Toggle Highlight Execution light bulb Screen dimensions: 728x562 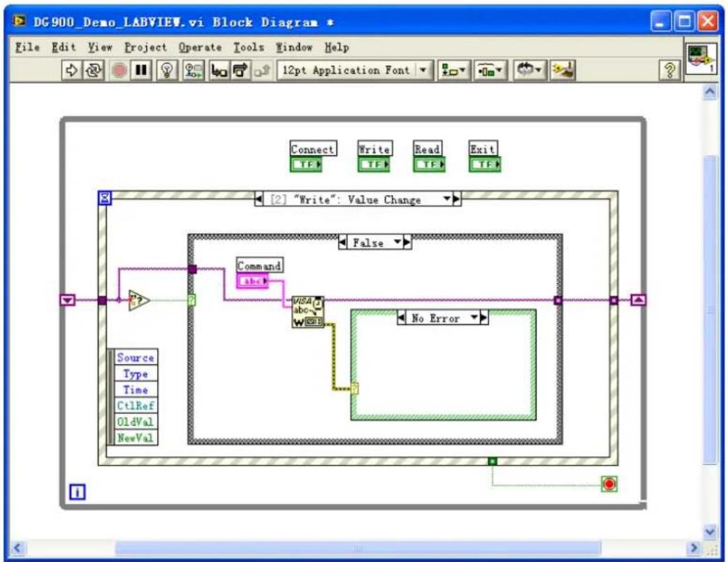[167, 71]
